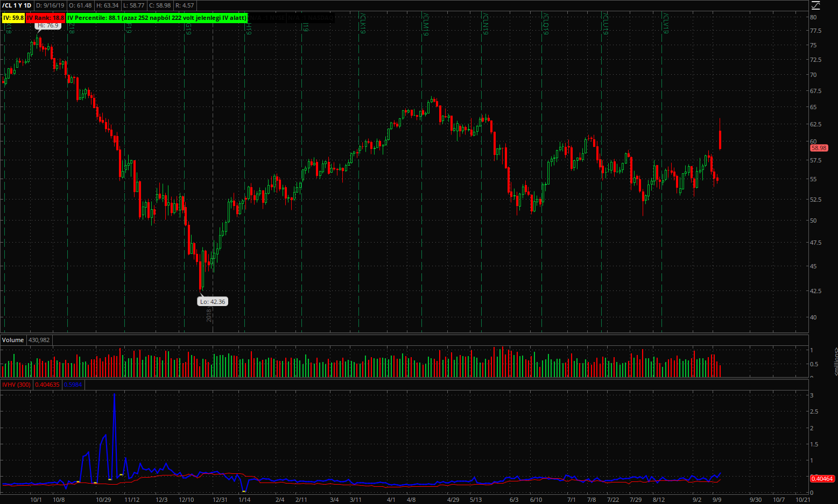Click the /CLN19 contract roll marker

click(485, 24)
